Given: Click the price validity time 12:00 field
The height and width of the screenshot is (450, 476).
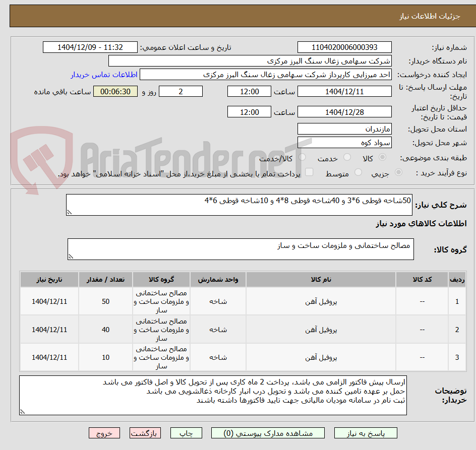Looking at the screenshot, I should 249,112.
